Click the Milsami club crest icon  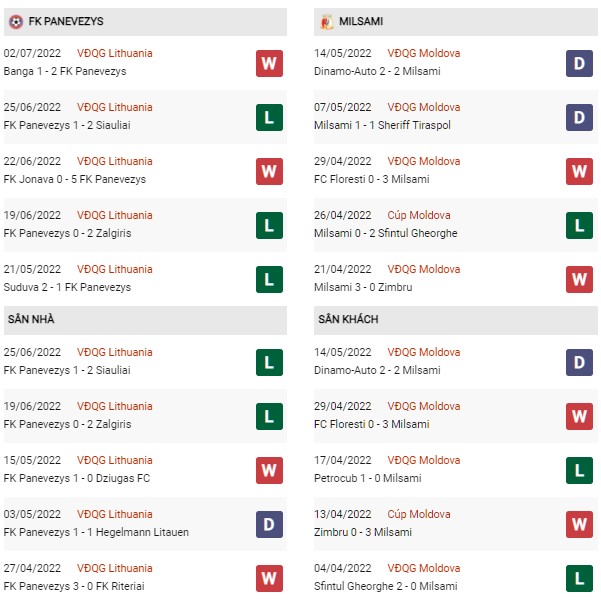326,22
